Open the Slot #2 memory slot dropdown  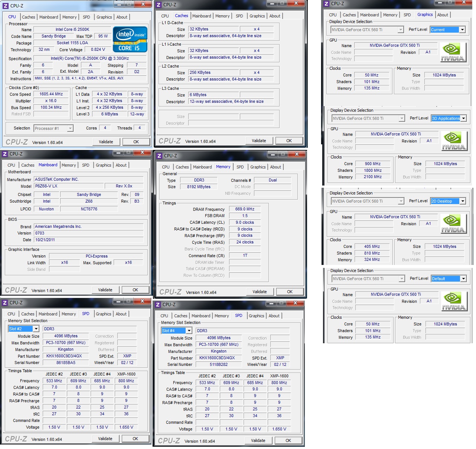click(36, 329)
